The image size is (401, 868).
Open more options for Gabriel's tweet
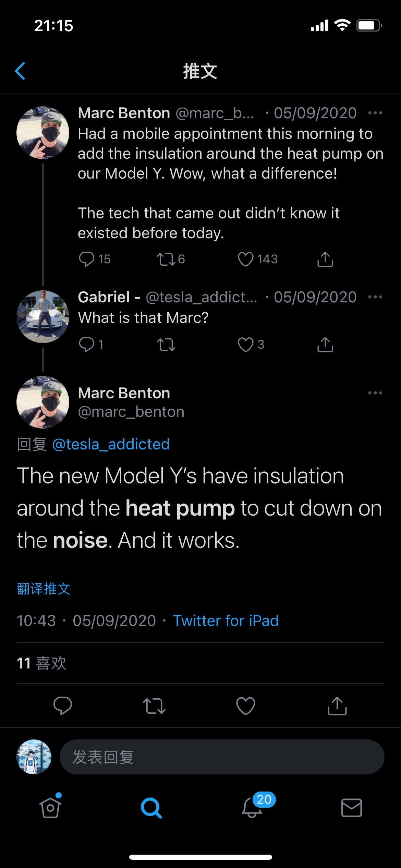coord(375,297)
